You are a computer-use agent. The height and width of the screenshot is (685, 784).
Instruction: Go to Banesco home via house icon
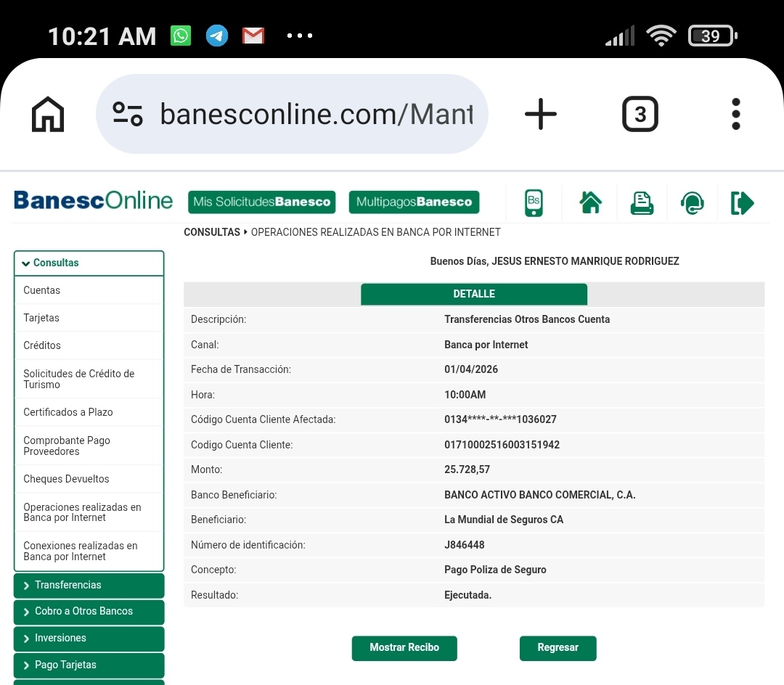tap(590, 202)
